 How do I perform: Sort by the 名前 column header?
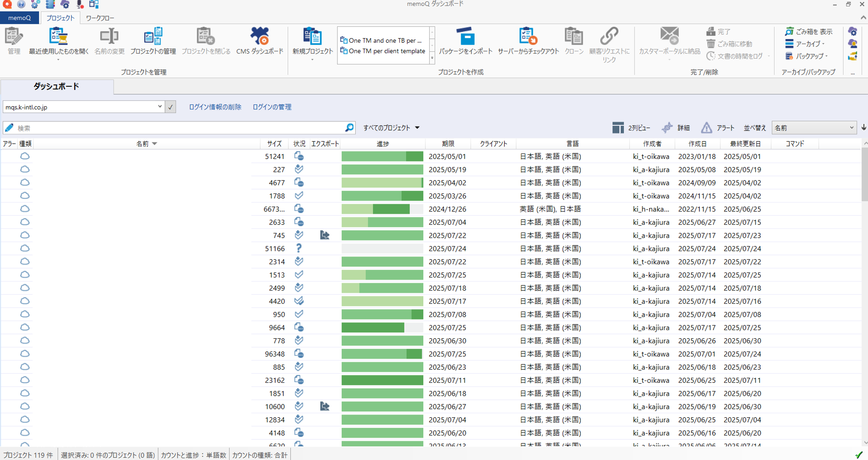147,144
